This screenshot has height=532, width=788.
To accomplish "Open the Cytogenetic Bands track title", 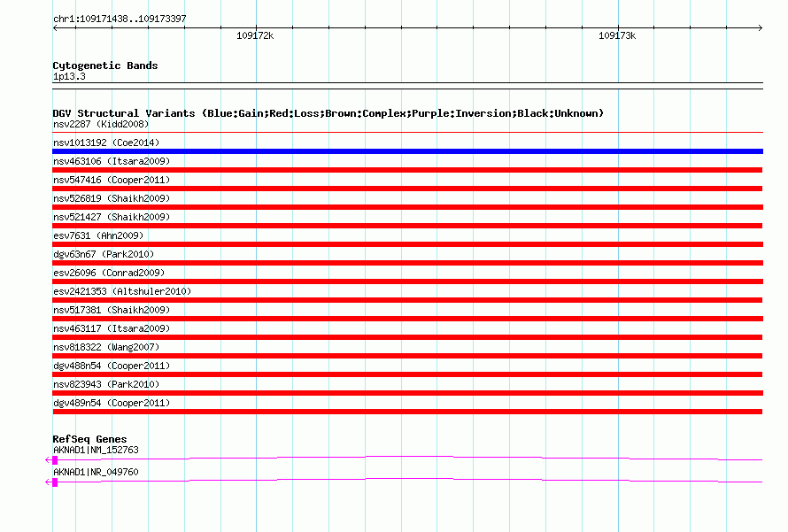I will [104, 66].
